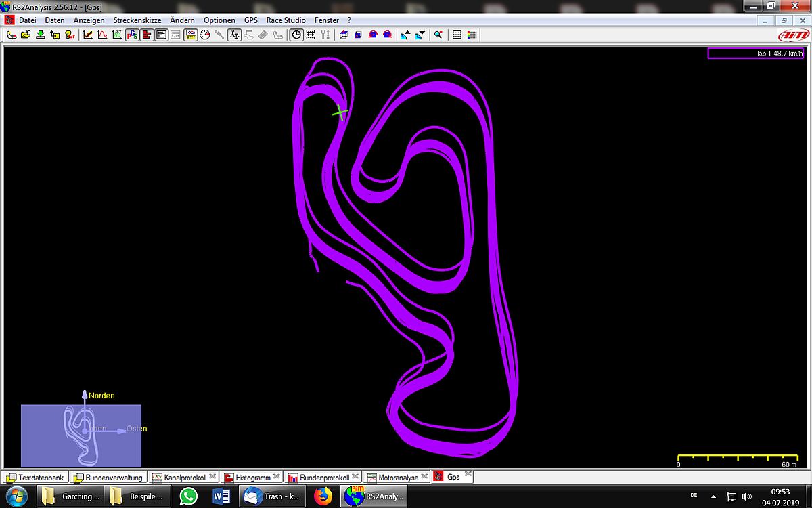
Task: Close the Gps tab
Action: point(468,475)
